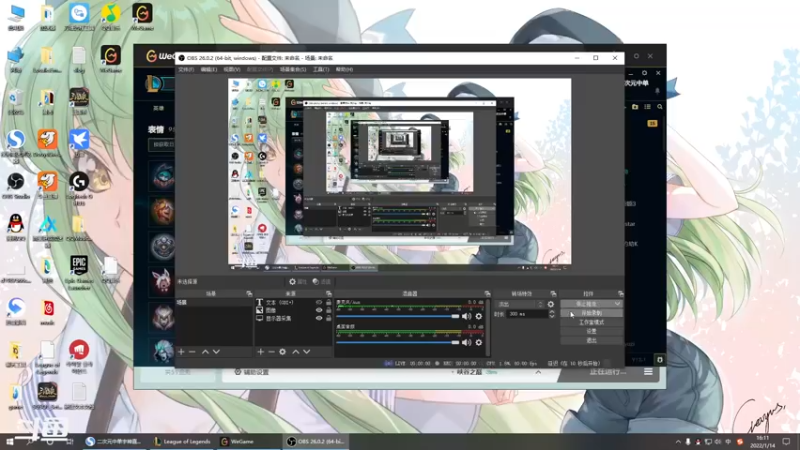Click search icon in WeGame right panel
This screenshot has height=450, width=800.
coord(660,107)
